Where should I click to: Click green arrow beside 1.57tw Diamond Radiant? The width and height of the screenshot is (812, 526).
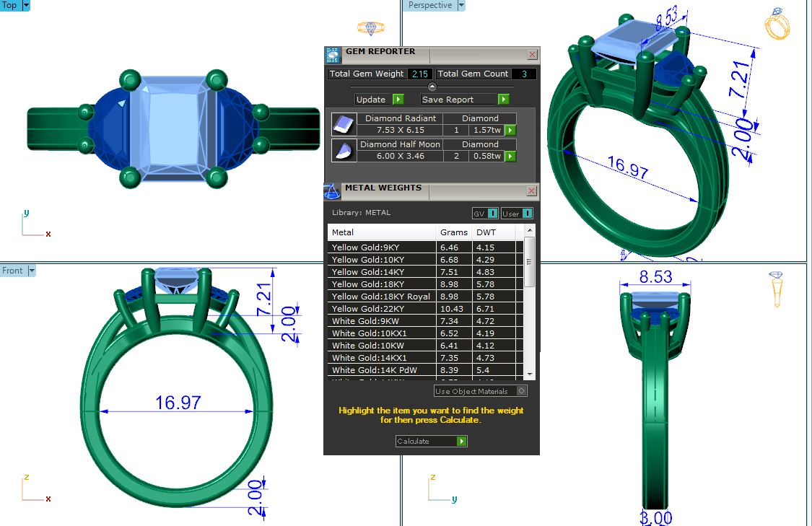(510, 131)
